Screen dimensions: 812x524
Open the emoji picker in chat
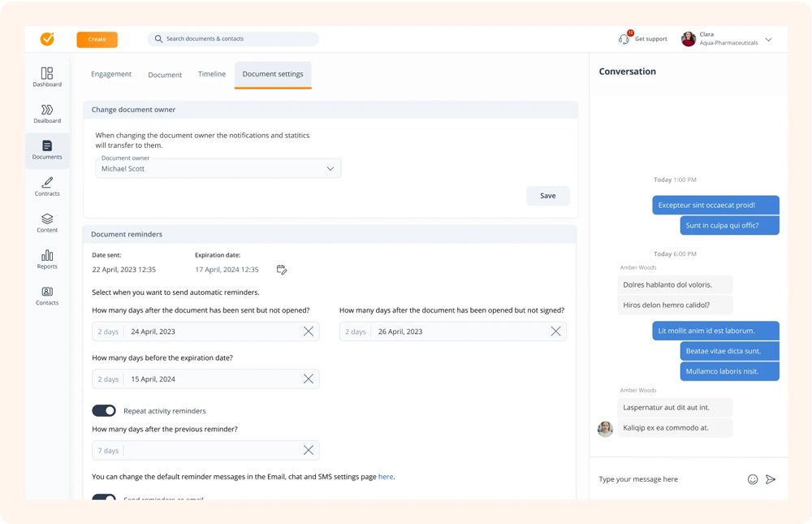pos(753,479)
